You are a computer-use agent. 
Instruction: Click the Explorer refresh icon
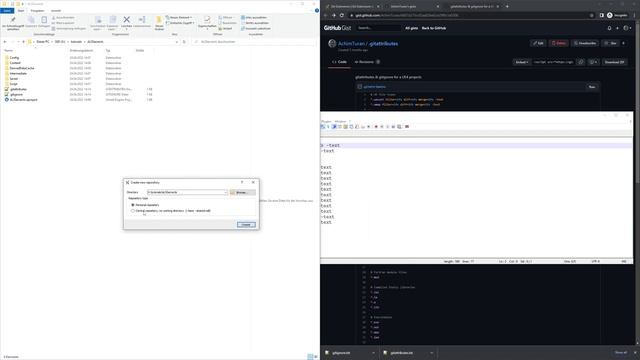(184, 42)
